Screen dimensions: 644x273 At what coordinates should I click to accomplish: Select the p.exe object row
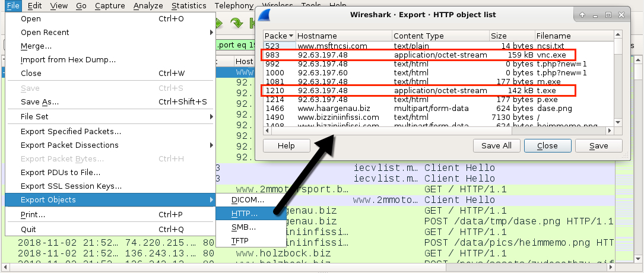coord(439,99)
